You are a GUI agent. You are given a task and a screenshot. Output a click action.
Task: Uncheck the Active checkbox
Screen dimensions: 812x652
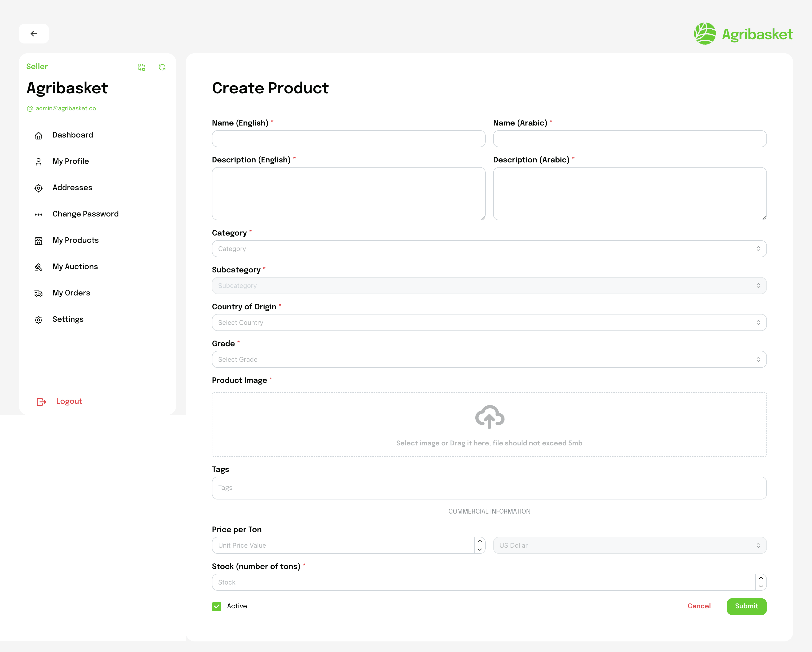(217, 606)
